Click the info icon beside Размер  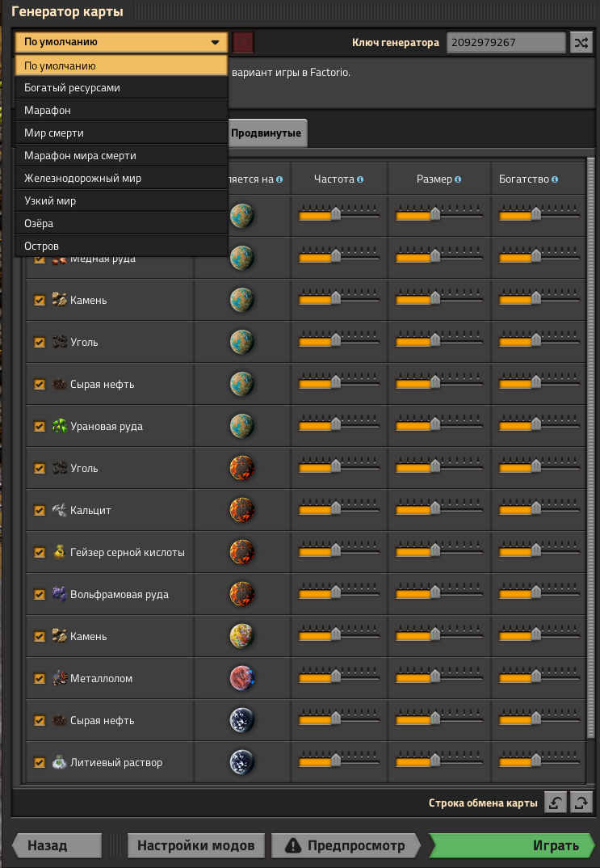pyautogui.click(x=457, y=179)
